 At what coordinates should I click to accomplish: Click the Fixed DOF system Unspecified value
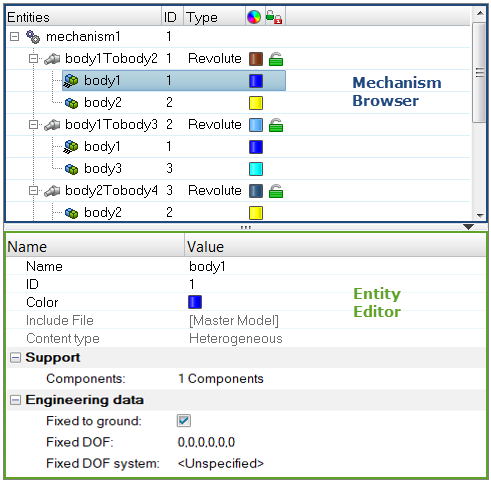[x=221, y=463]
